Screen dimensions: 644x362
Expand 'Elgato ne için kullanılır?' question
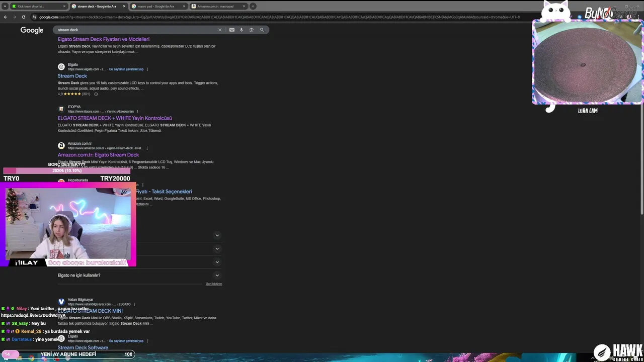(x=139, y=275)
